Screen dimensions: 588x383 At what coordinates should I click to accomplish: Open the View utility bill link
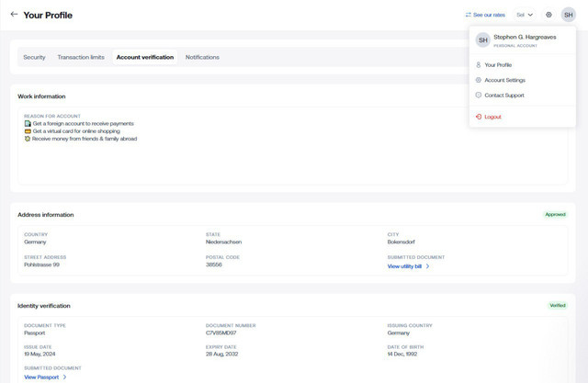404,266
